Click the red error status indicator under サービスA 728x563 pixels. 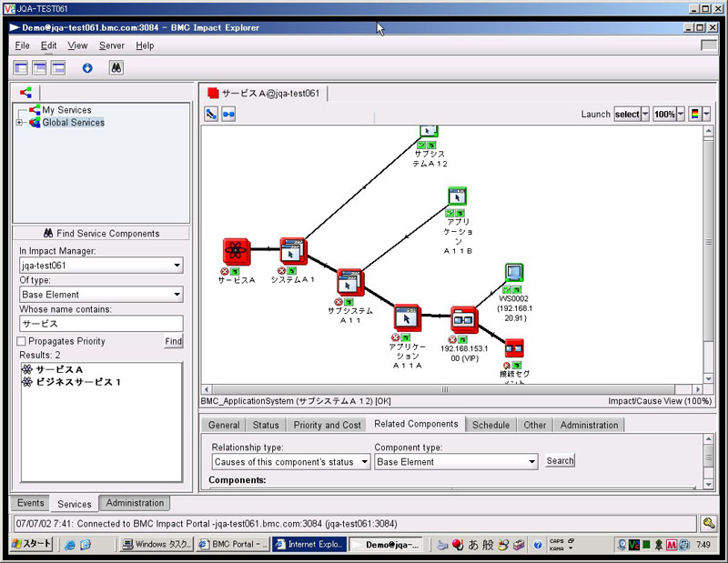(x=225, y=271)
